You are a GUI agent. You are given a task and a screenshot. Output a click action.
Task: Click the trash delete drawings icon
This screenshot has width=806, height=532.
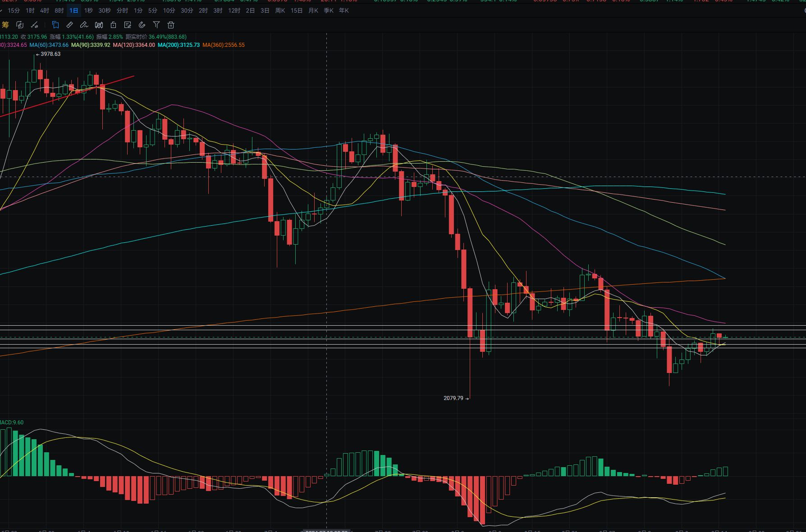(171, 25)
